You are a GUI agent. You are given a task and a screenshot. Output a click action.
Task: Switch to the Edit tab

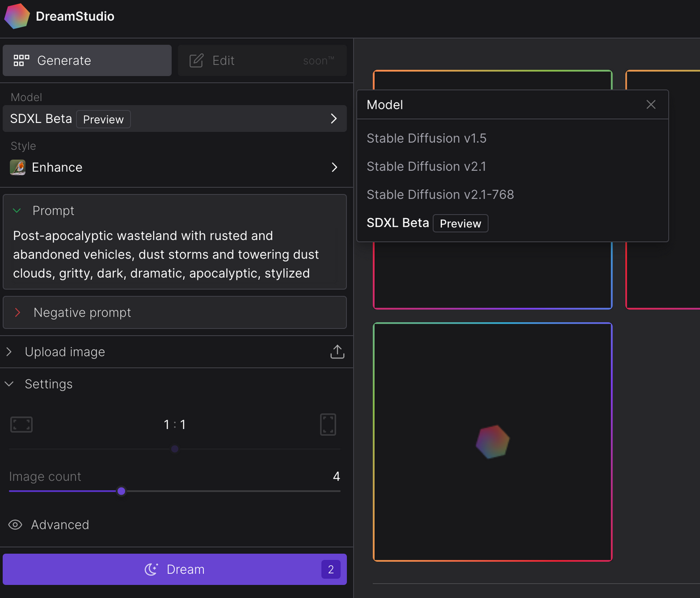262,61
